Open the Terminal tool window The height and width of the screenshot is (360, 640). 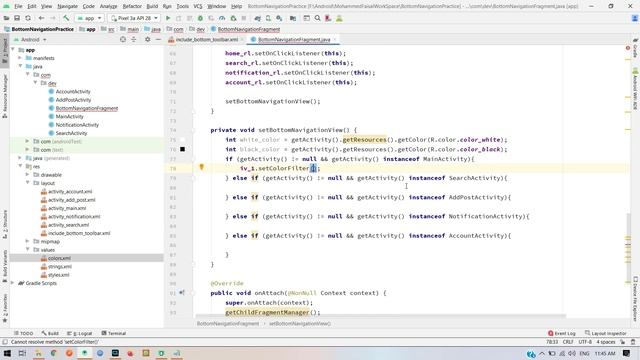113,333
